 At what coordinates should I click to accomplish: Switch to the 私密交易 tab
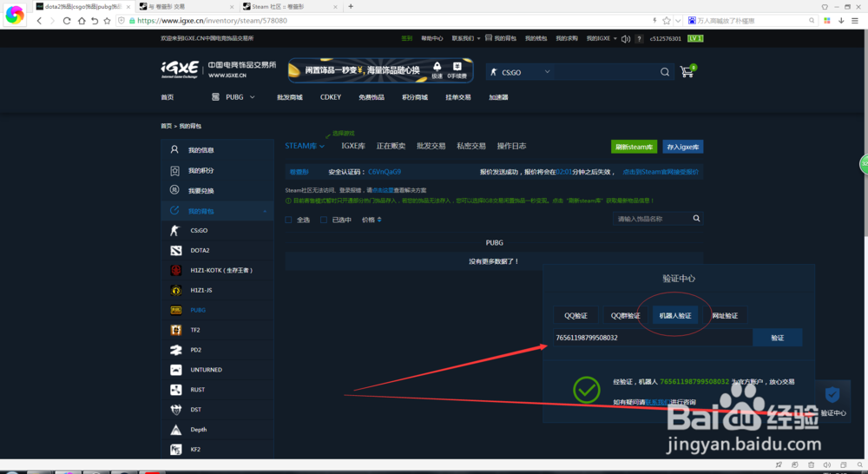coord(471,146)
